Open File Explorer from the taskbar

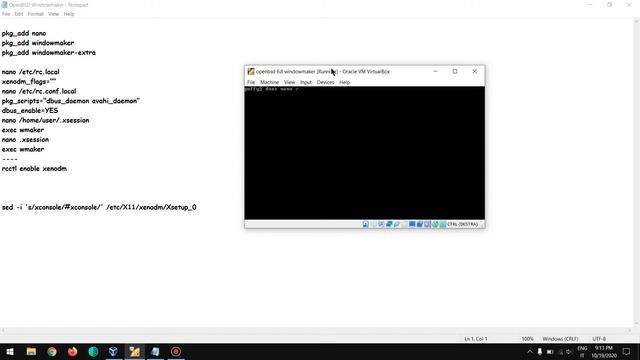click(x=31, y=351)
